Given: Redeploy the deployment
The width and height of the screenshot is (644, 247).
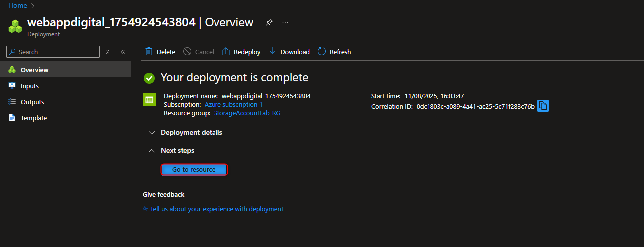Looking at the screenshot, I should 241,52.
